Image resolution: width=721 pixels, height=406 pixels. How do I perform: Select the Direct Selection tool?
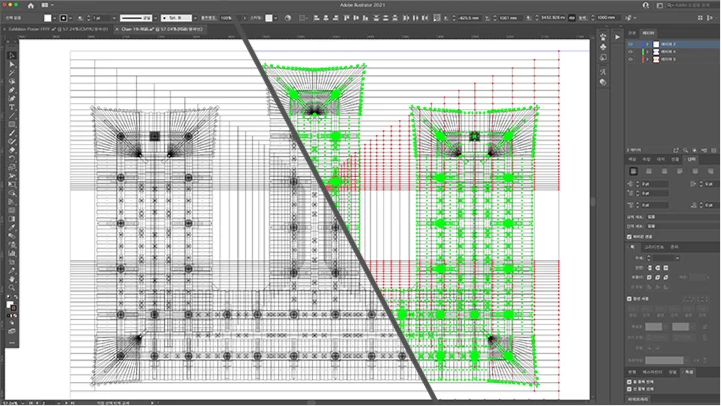[x=12, y=64]
